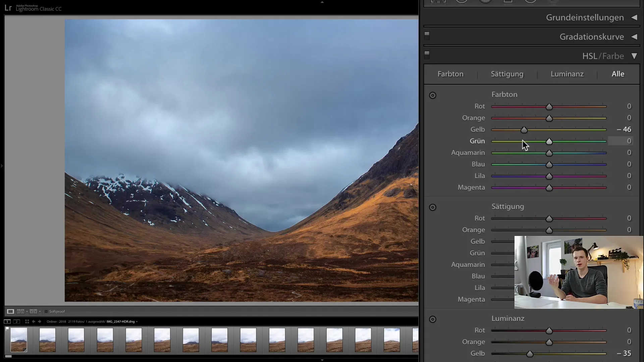Collapse the HSL/Farbe panel
Screen dimensions: 644x362
[x=634, y=56]
